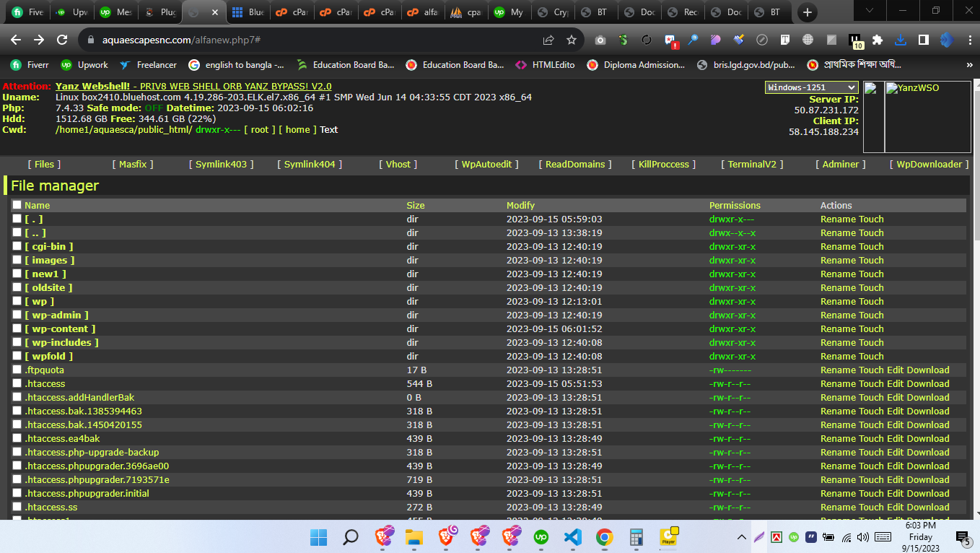Click the magnifier extension icon in toolbar

[x=692, y=40]
